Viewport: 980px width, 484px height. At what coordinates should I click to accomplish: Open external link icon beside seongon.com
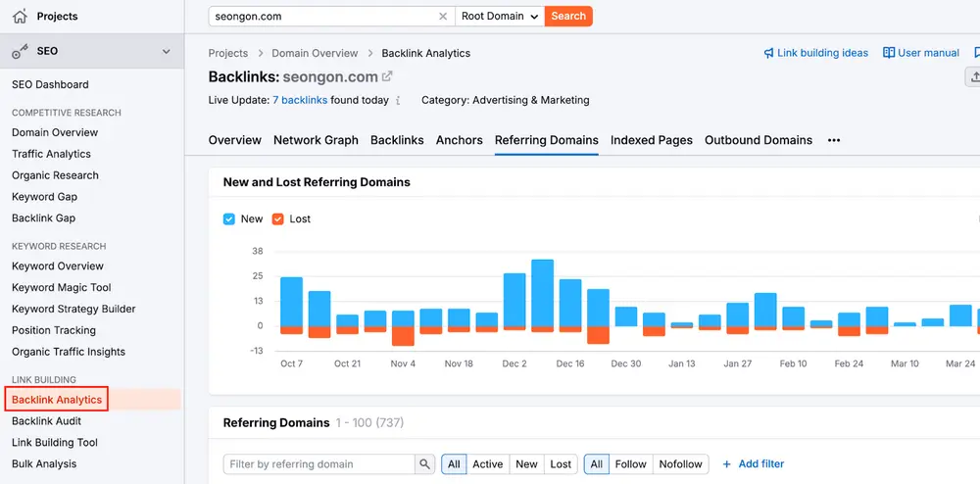[x=387, y=76]
